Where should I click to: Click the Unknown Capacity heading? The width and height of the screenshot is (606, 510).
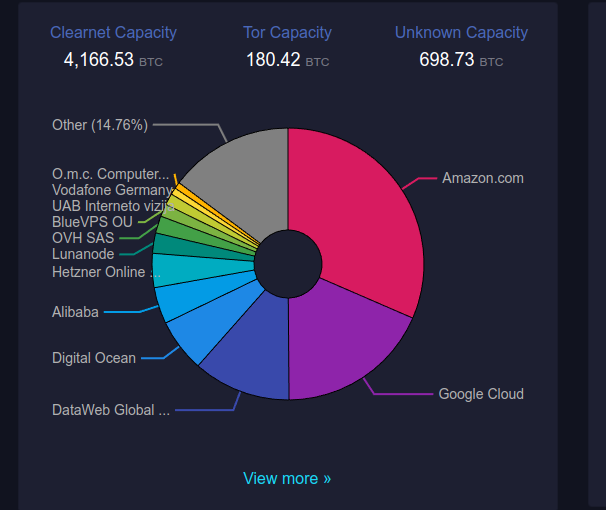tap(461, 32)
